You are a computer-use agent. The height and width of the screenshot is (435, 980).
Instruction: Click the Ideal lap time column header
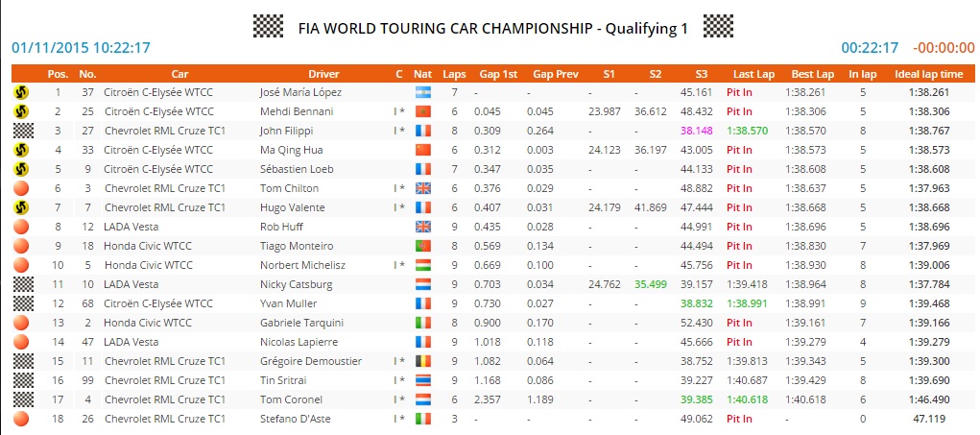click(x=928, y=73)
